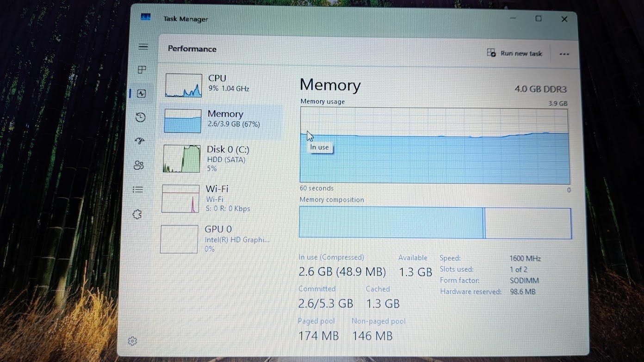Viewport: 644px width, 362px height.
Task: Click the Memory page heading
Action: point(330,85)
